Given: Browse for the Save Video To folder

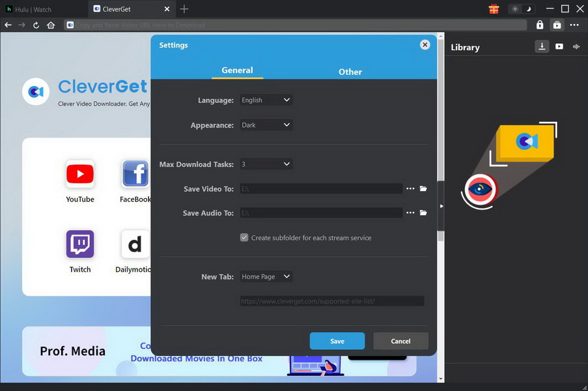Looking at the screenshot, I should [423, 188].
